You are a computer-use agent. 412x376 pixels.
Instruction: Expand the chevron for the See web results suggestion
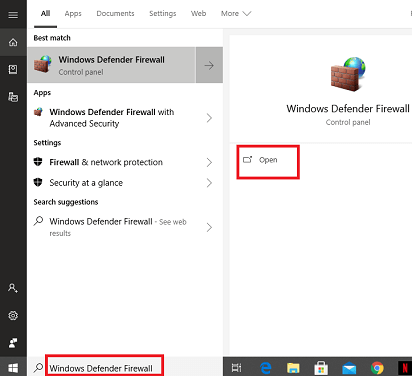(209, 227)
